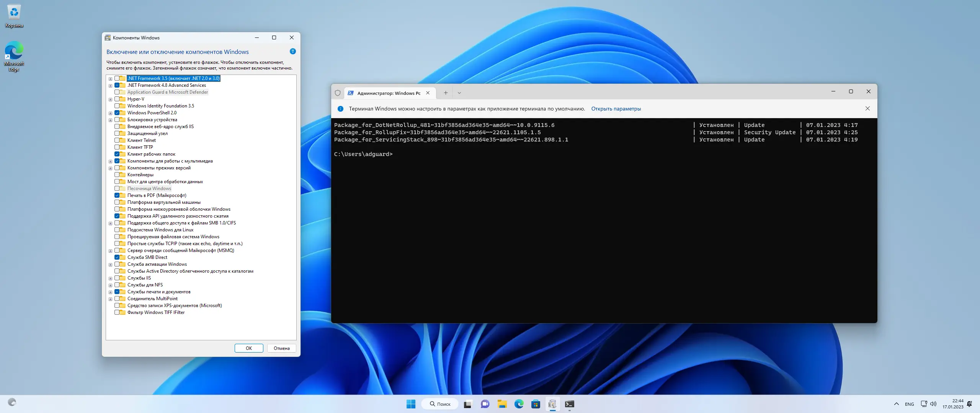Click the OK button
Viewport: 980px width, 413px height.
(x=249, y=348)
